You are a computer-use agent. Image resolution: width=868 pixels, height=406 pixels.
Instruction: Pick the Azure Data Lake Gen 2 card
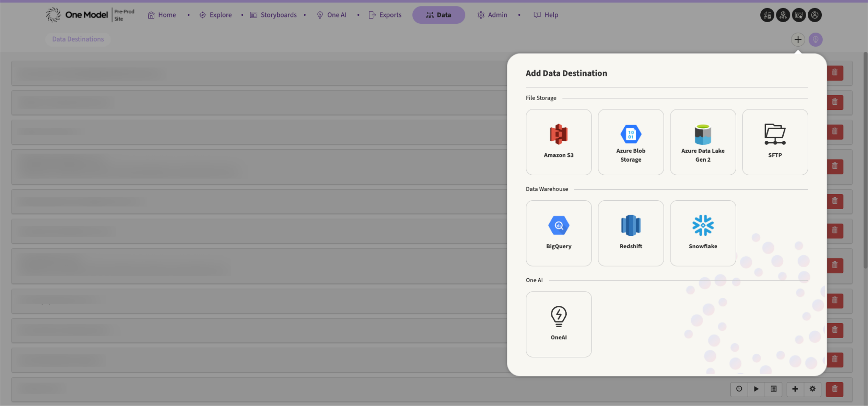pyautogui.click(x=703, y=142)
